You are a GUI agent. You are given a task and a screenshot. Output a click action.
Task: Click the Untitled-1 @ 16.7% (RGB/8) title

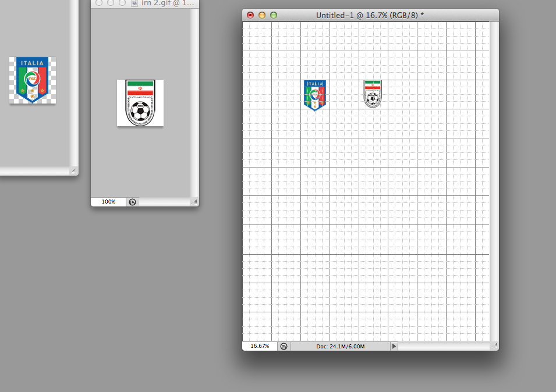370,15
